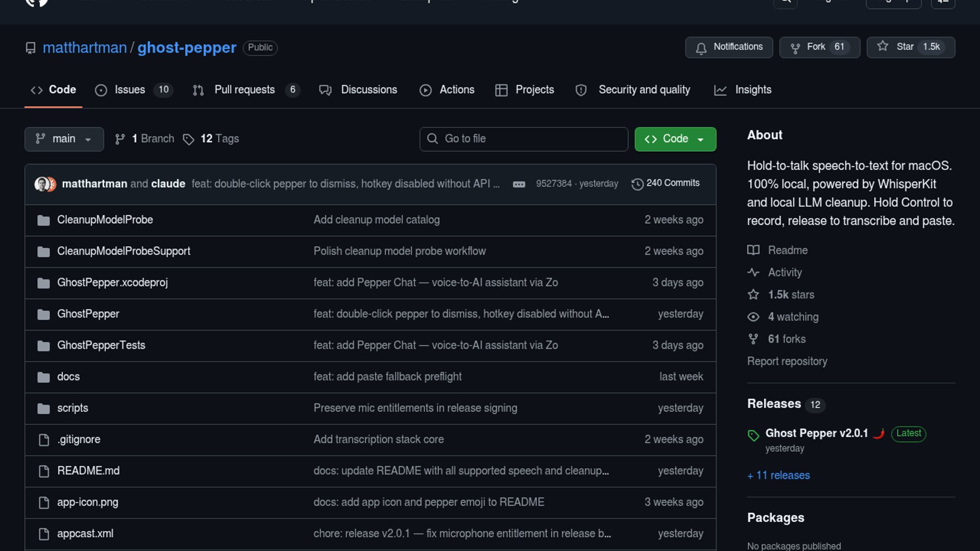Open the + 11 releases link
Viewport: 980px width, 551px height.
coord(778,475)
